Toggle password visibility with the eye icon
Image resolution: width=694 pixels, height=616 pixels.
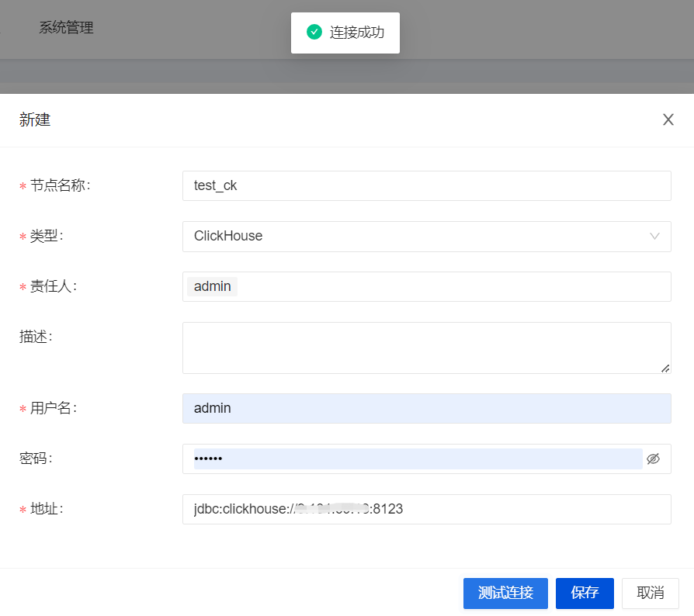[653, 459]
